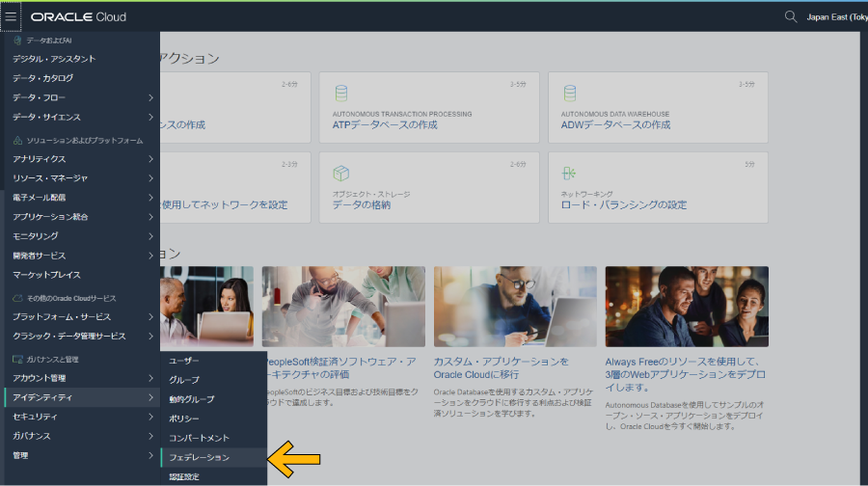This screenshot has height=486, width=868.
Task: Close the hamburger navigation menu
Action: point(11,16)
